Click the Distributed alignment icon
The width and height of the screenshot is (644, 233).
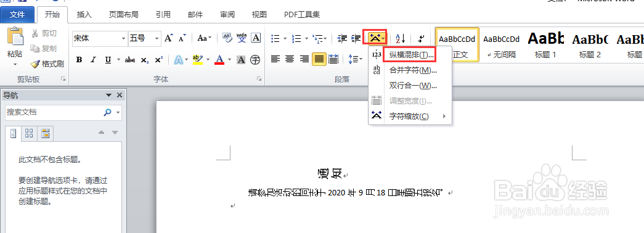[x=333, y=59]
